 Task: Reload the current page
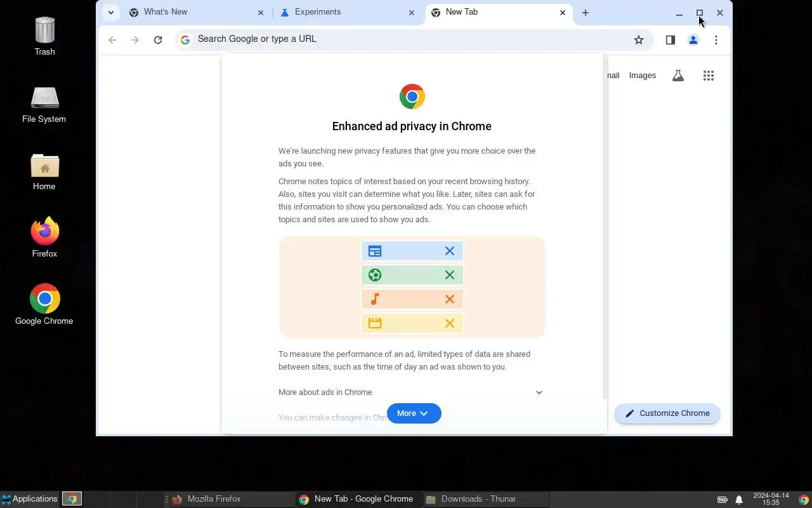tap(158, 40)
